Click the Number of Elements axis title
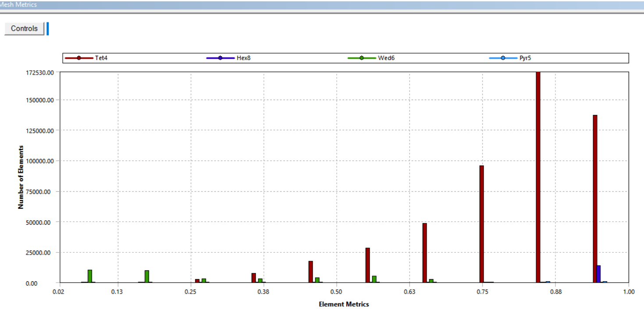Viewport: 644px width, 312px height. pos(21,177)
